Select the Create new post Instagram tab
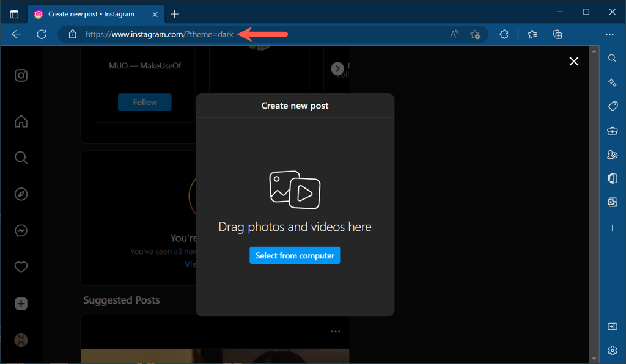626x364 pixels. (90, 14)
